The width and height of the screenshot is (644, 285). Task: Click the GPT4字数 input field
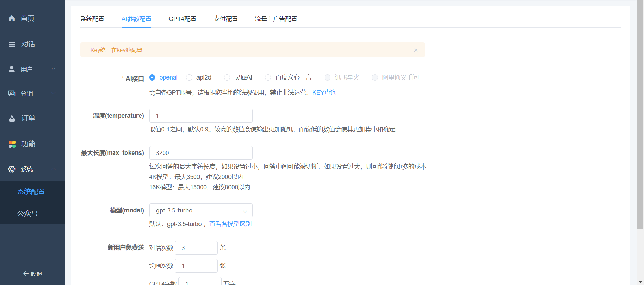coord(200,281)
